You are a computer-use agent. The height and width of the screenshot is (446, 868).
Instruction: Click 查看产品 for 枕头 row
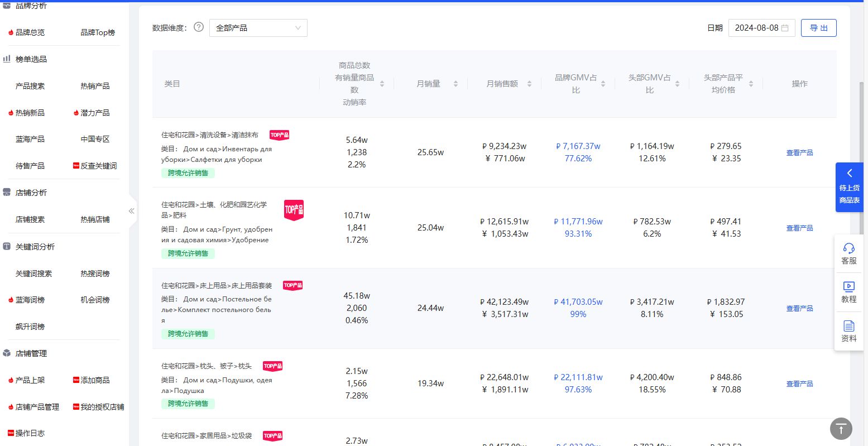pos(799,383)
